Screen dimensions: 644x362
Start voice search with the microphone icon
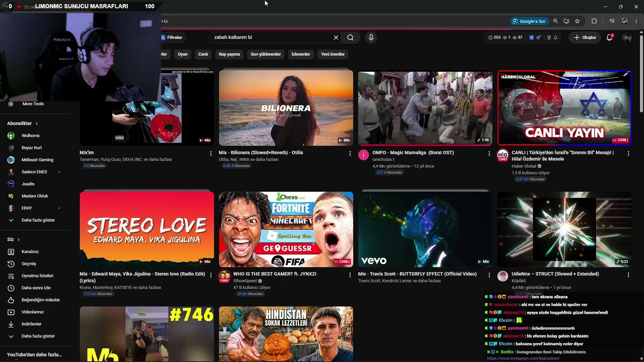(371, 37)
